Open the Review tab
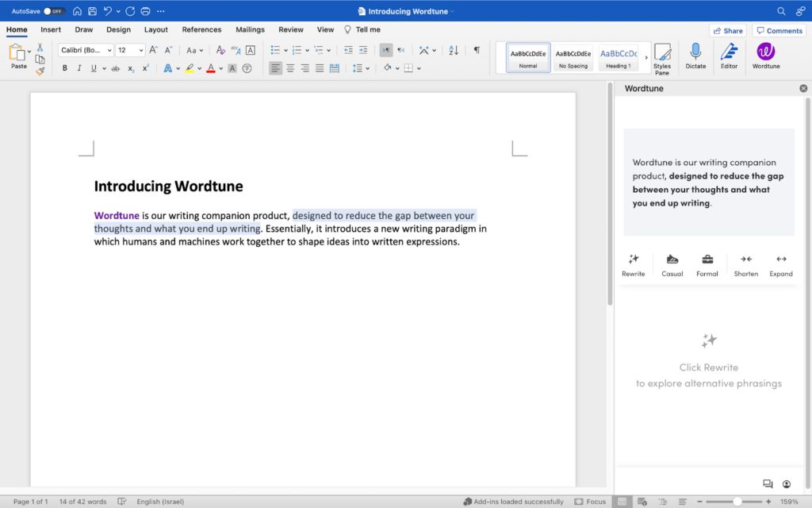 click(x=291, y=29)
